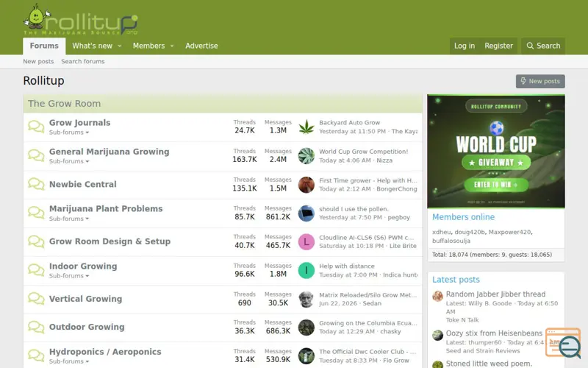Open The Grow Room category link

[x=64, y=104]
